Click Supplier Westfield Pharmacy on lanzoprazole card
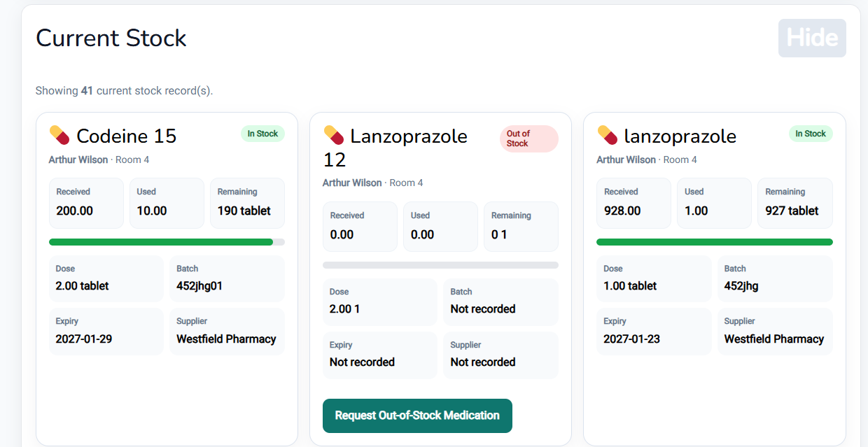The image size is (868, 447). pyautogui.click(x=774, y=339)
